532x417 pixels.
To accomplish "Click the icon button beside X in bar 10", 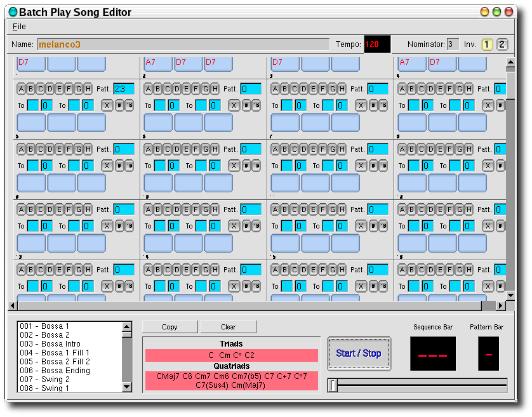I will coord(246,166).
